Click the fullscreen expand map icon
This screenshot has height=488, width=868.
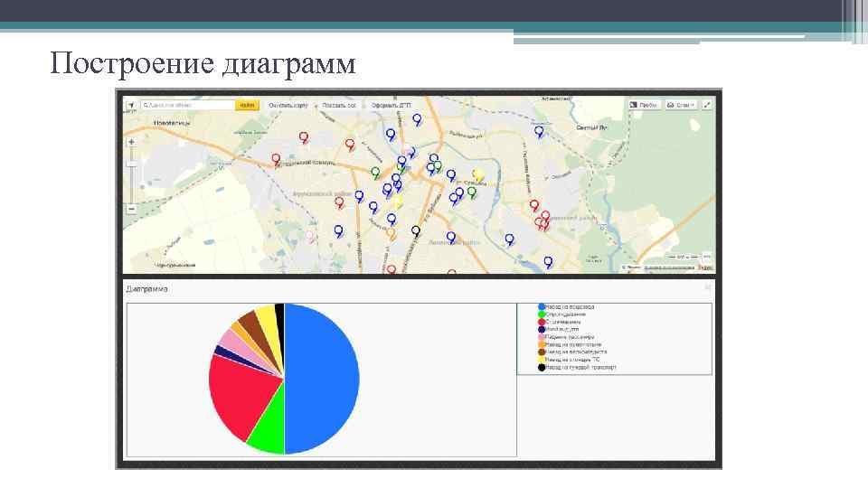[x=707, y=105]
